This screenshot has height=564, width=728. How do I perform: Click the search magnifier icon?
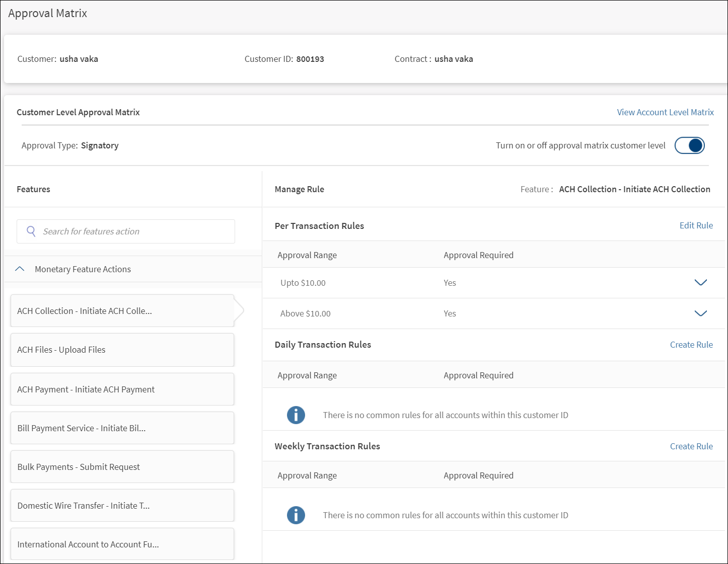click(31, 231)
